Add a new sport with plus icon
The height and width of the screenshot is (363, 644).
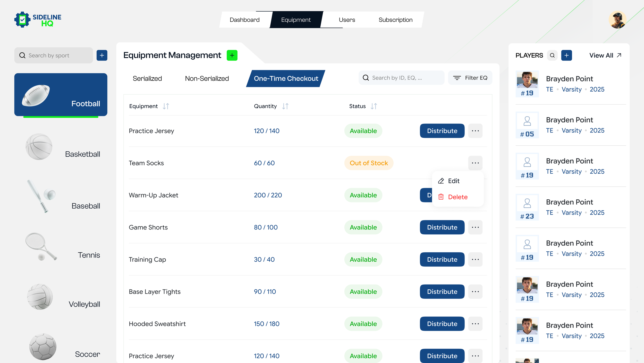pos(102,55)
